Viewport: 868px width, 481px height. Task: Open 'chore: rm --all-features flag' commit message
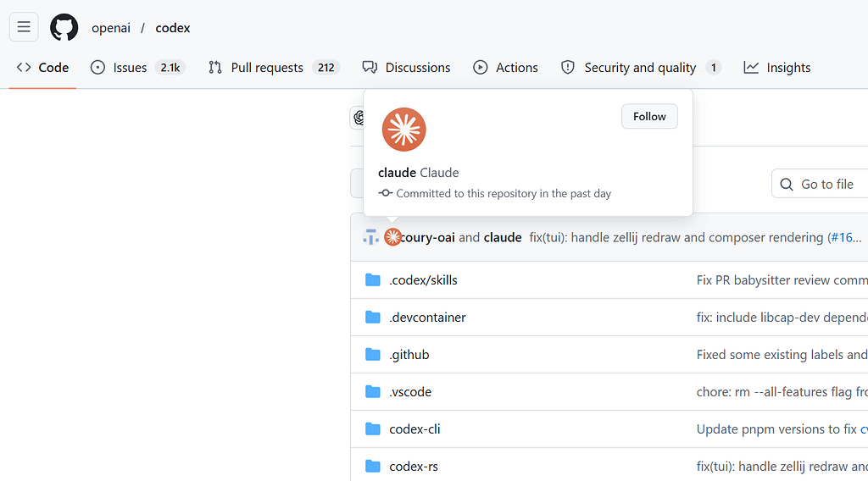point(782,392)
